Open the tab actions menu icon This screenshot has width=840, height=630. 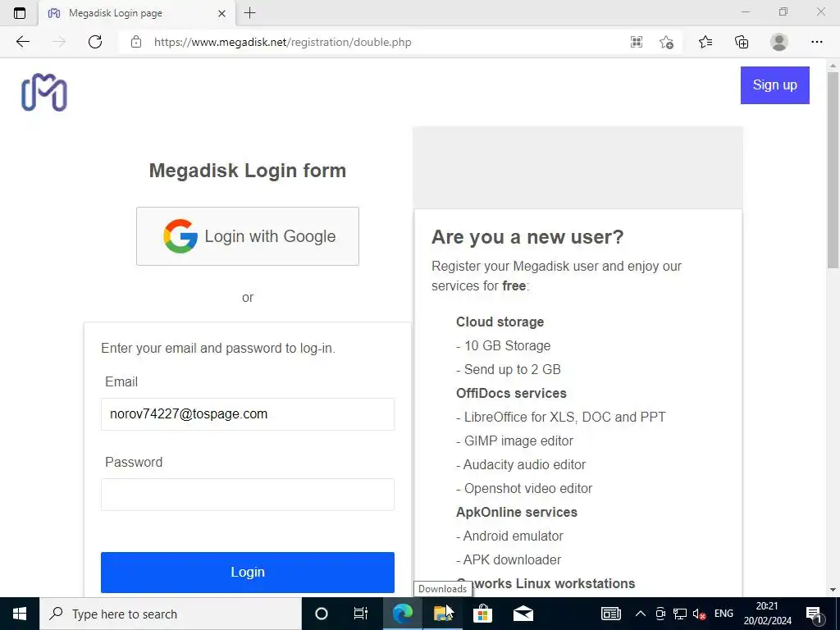point(20,13)
